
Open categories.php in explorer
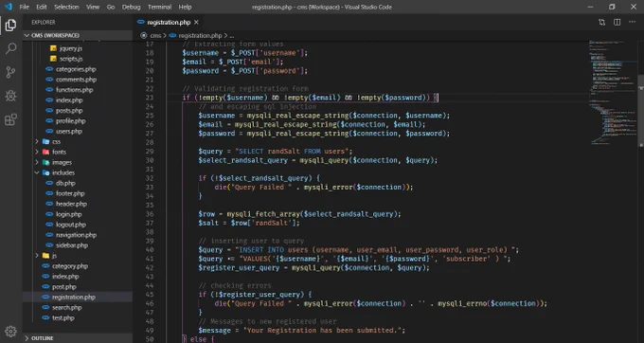[76, 69]
